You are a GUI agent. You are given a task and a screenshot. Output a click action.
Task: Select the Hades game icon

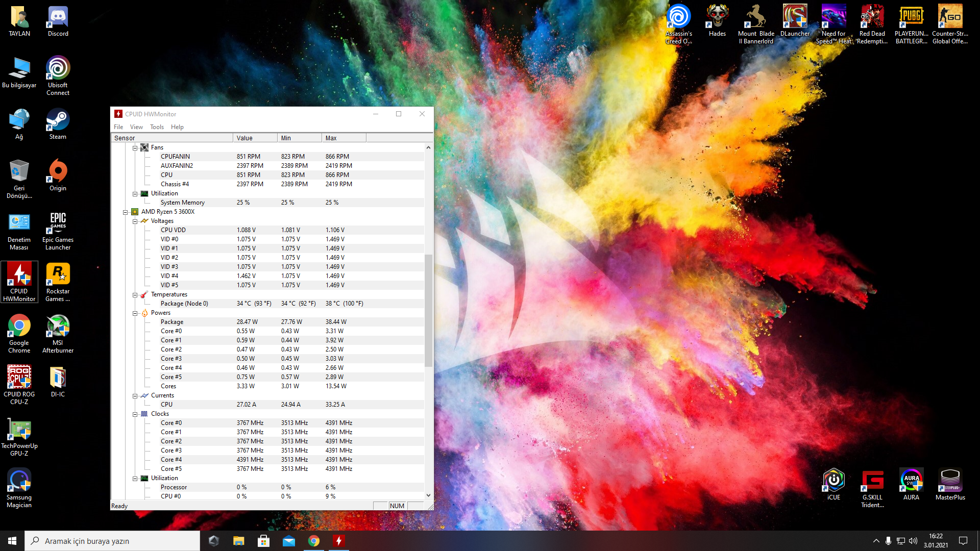click(717, 21)
